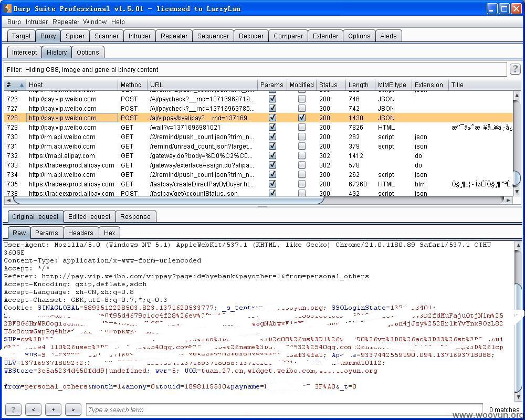Image resolution: width=525 pixels, height=420 pixels.
Task: Sort by Extension column header
Action: tap(430, 85)
